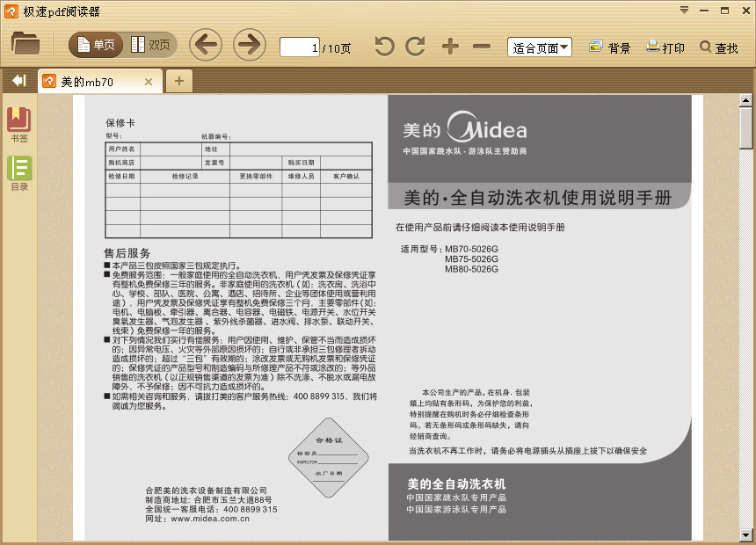Open a file with the folder icon
The height and width of the screenshot is (545, 756).
click(x=25, y=43)
